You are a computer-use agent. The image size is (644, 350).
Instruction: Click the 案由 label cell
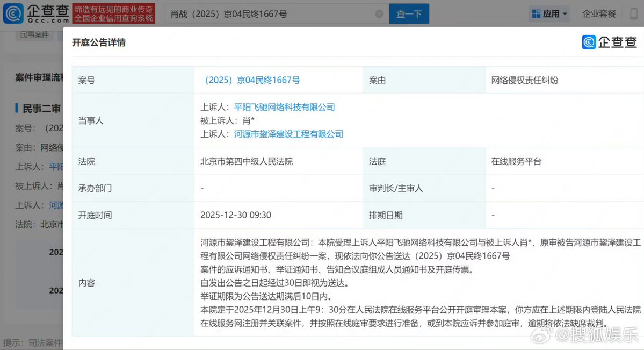point(424,80)
